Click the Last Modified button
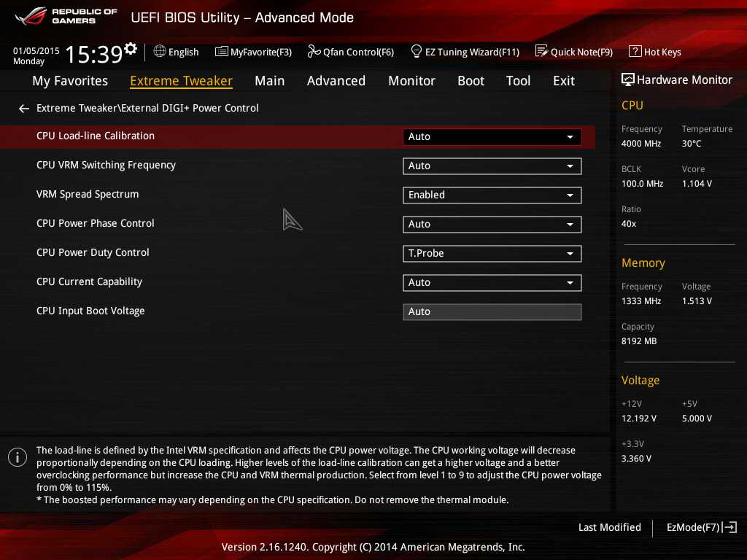Screen dimensions: 747x560 tap(609, 527)
